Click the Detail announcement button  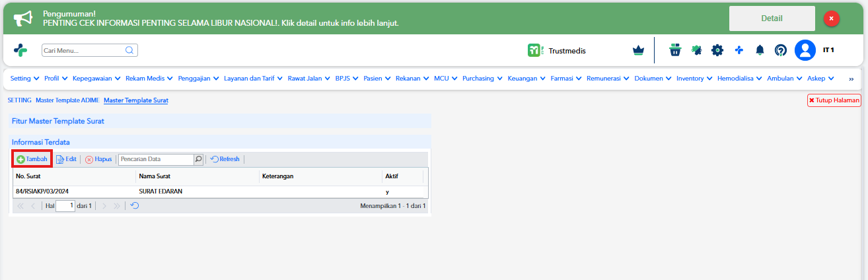[772, 18]
